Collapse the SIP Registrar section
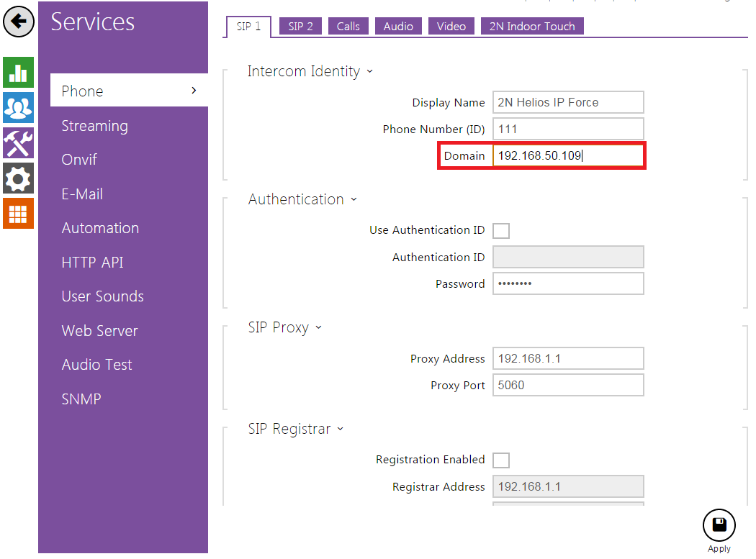The width and height of the screenshot is (756, 559). coord(341,429)
